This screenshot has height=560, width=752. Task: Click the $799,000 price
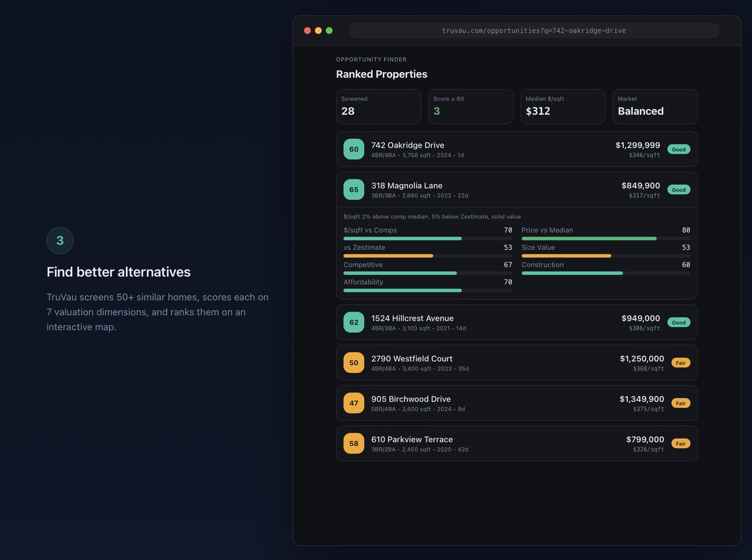pyautogui.click(x=645, y=440)
